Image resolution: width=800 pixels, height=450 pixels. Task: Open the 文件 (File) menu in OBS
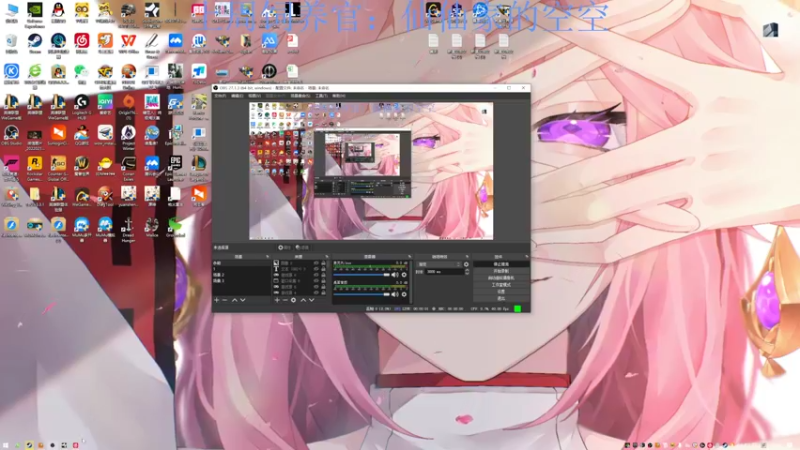pos(220,95)
